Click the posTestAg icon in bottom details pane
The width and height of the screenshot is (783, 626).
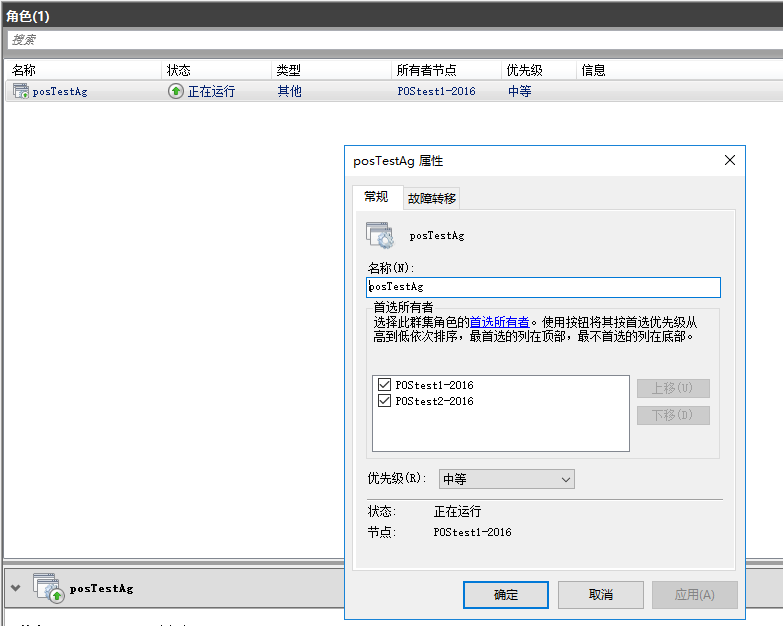pos(49,588)
